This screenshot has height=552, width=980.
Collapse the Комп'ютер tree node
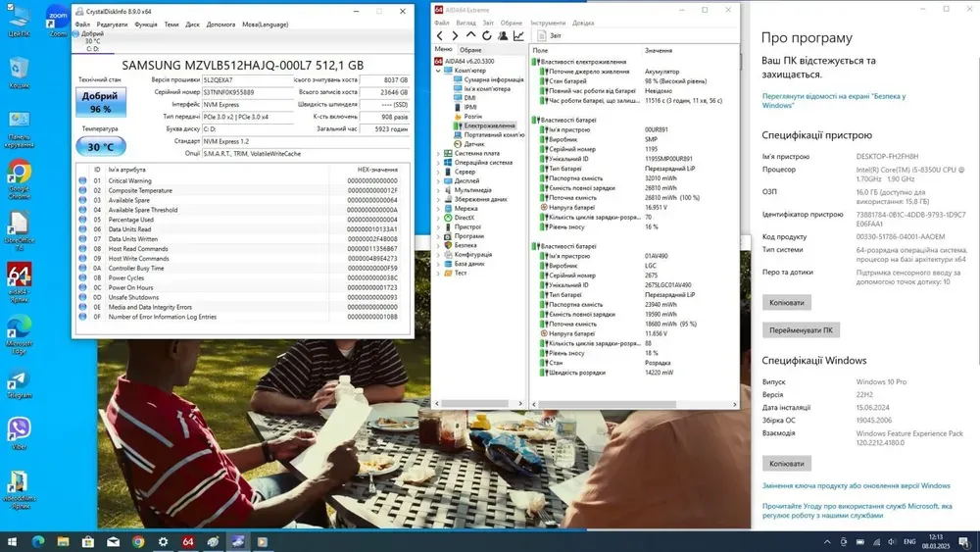(438, 71)
